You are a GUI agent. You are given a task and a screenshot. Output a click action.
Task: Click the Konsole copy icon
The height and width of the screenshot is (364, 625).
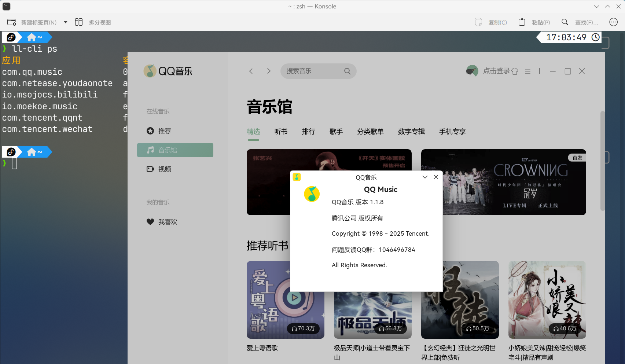coord(478,22)
